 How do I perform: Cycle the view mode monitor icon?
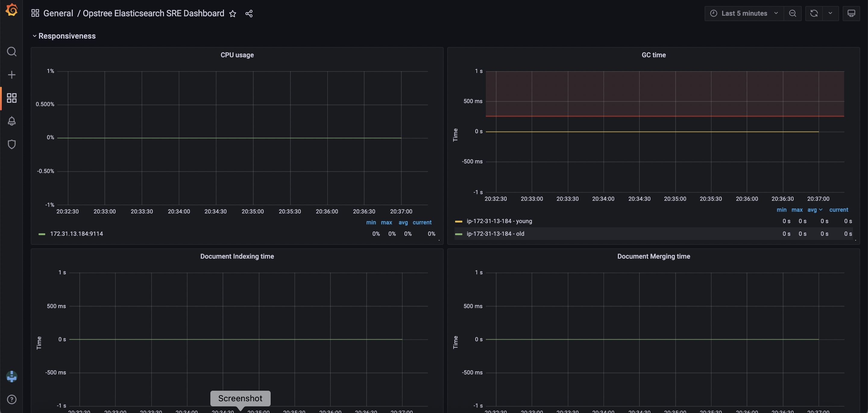click(x=851, y=14)
